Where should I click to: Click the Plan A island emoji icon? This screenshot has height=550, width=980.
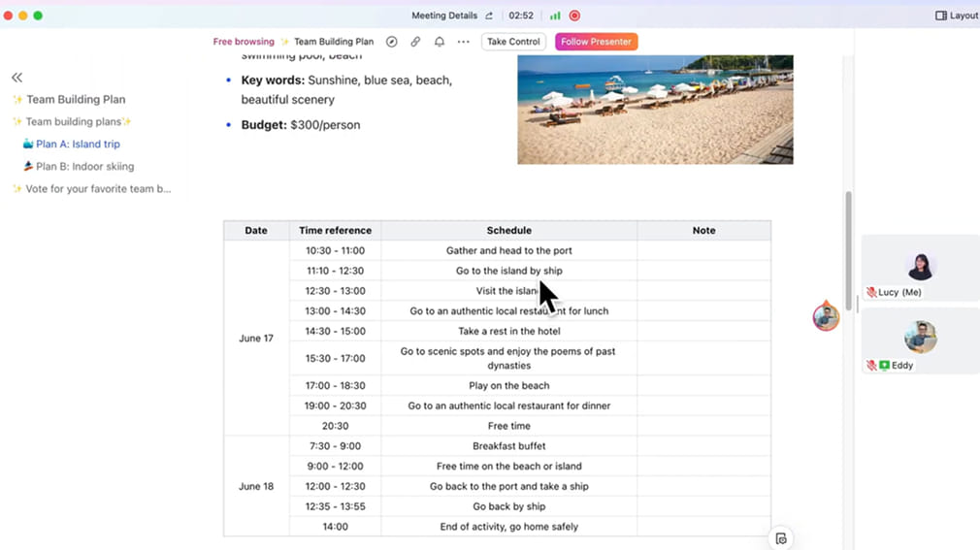(28, 144)
